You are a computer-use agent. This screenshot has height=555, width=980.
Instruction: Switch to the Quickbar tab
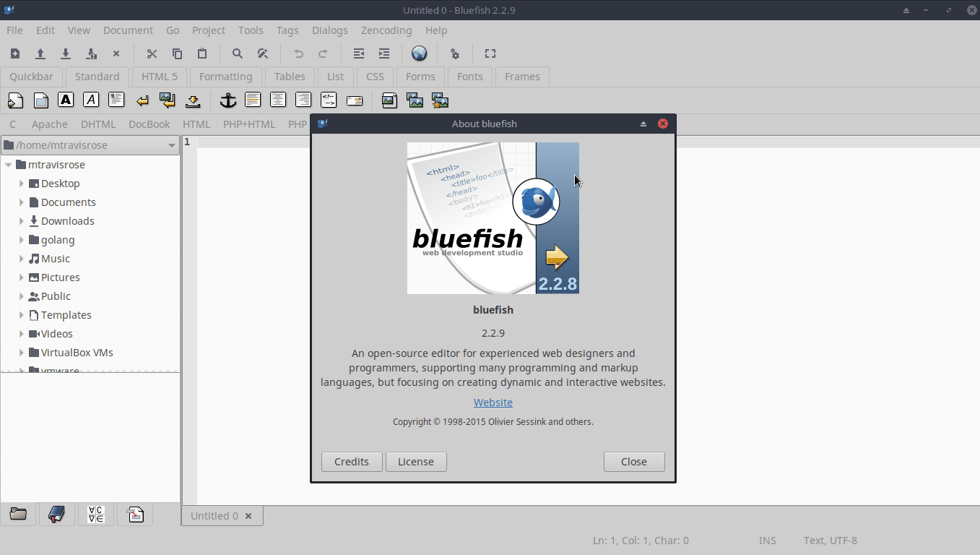[32, 77]
